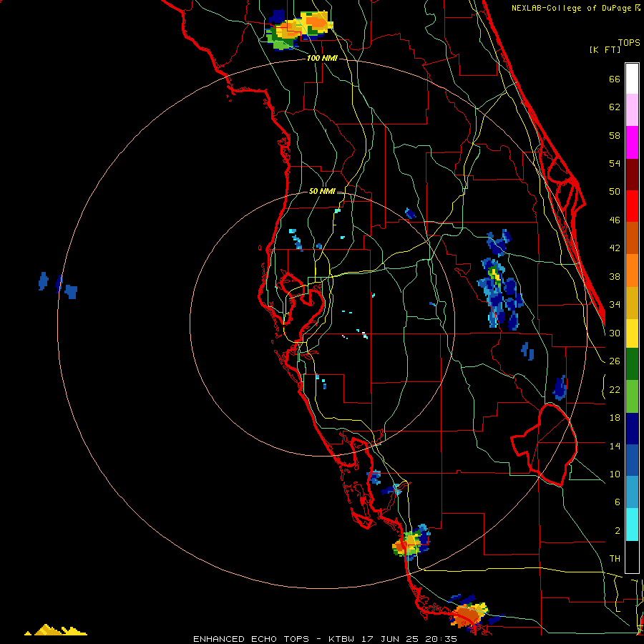Pick the light pink legend swatch
Screen dimensions: 644x644
pos(632,110)
